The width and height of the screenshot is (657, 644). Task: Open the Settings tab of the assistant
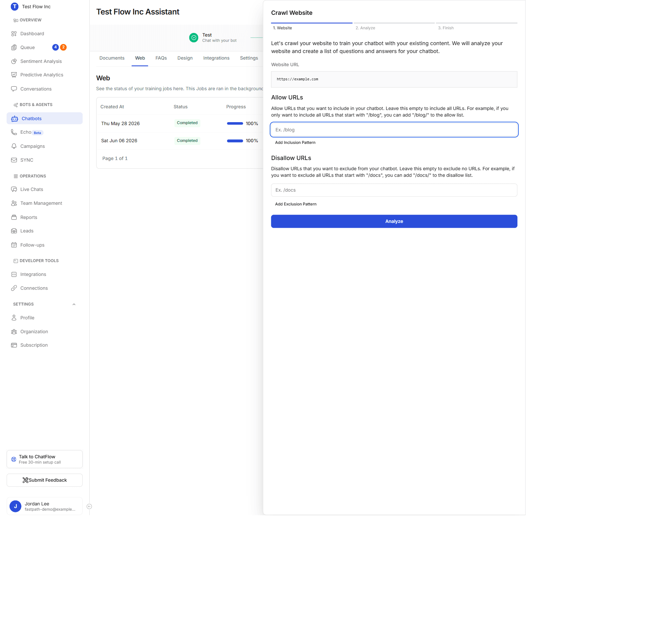point(249,58)
